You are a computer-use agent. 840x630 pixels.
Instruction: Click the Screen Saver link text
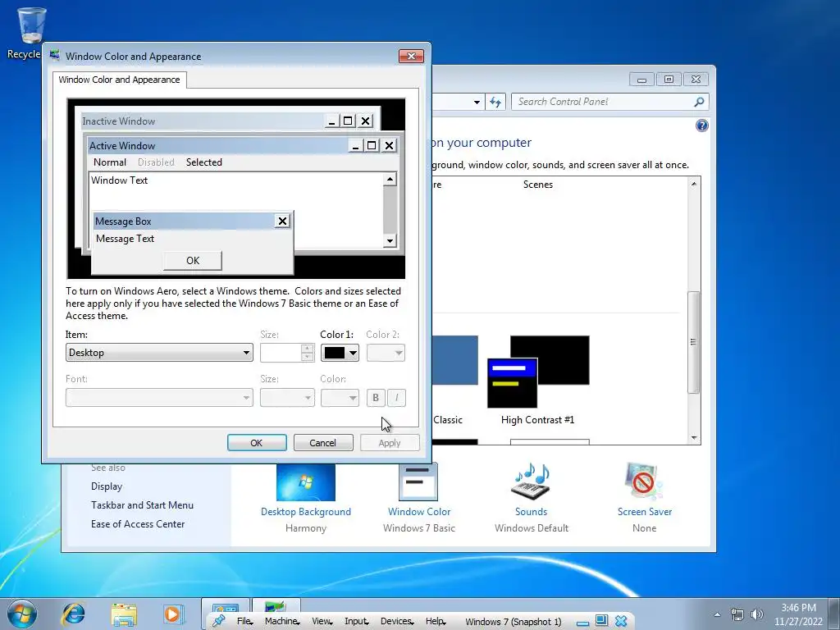645,512
